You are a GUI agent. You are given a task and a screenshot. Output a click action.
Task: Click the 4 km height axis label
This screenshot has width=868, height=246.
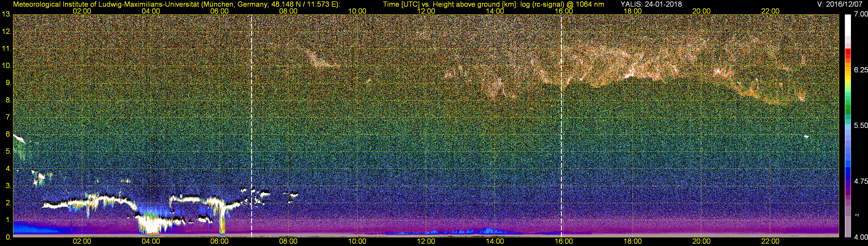click(8, 169)
